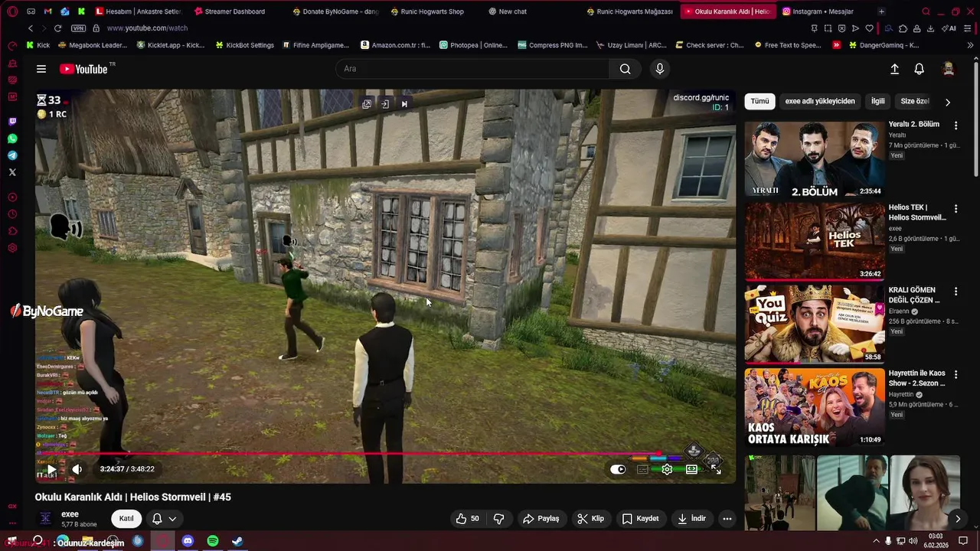The image size is (980, 551).
Task: Open player settings gear
Action: pyautogui.click(x=667, y=469)
